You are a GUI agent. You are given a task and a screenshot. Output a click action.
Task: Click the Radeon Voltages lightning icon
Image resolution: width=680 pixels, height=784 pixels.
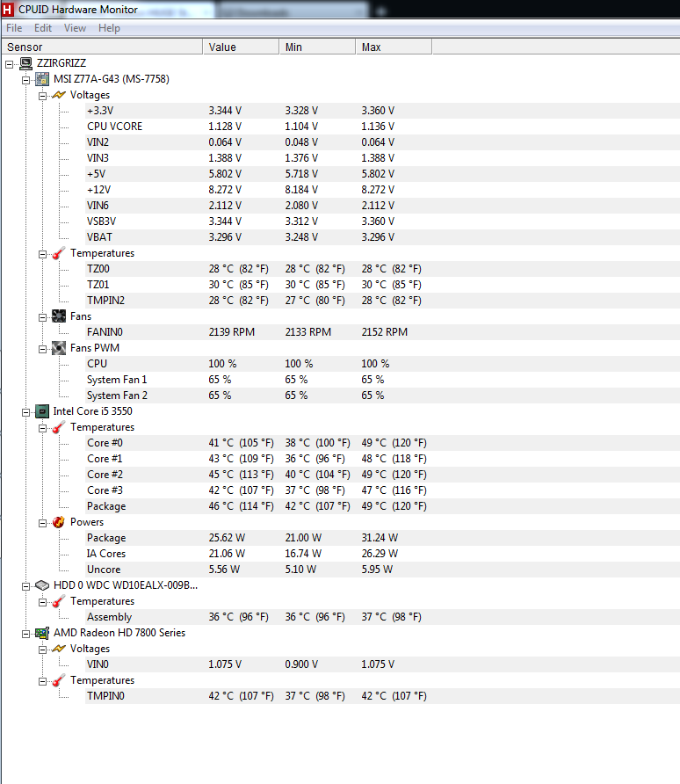pyautogui.click(x=59, y=649)
